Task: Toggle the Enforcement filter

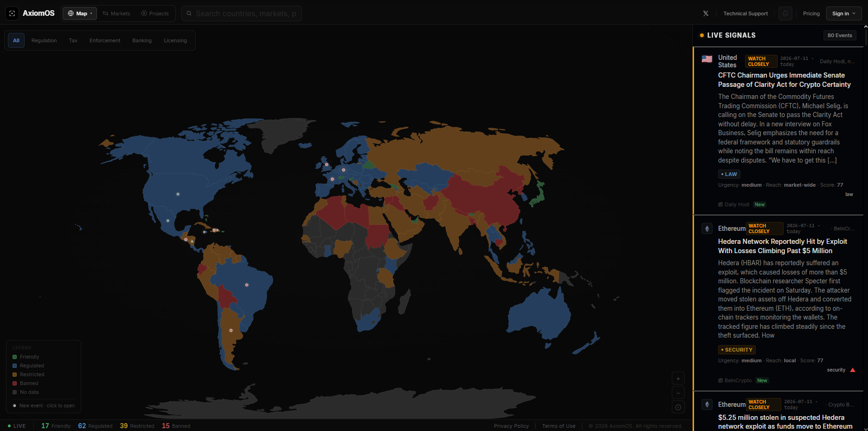Action: pyautogui.click(x=105, y=40)
